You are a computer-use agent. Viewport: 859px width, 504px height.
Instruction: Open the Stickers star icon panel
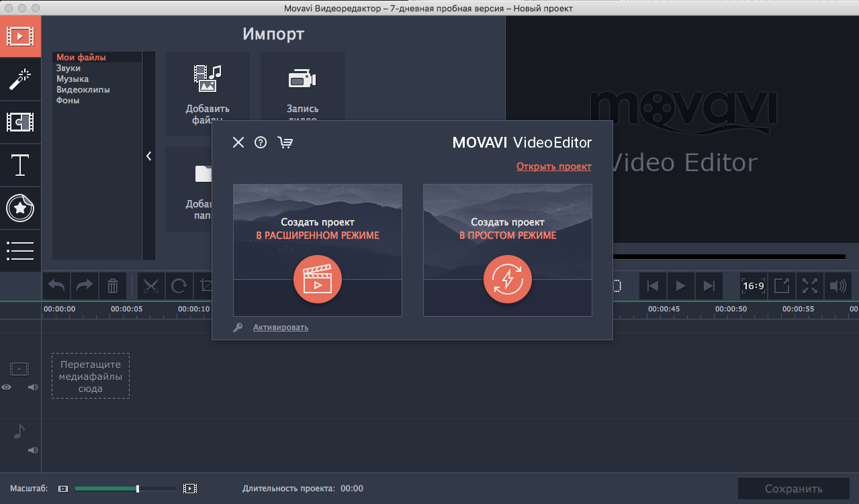pos(20,208)
